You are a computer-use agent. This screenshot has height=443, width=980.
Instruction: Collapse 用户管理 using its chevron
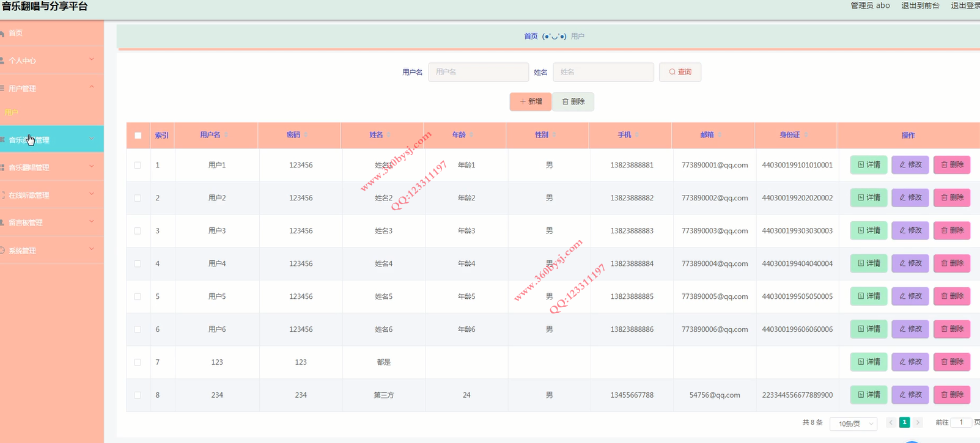(92, 87)
